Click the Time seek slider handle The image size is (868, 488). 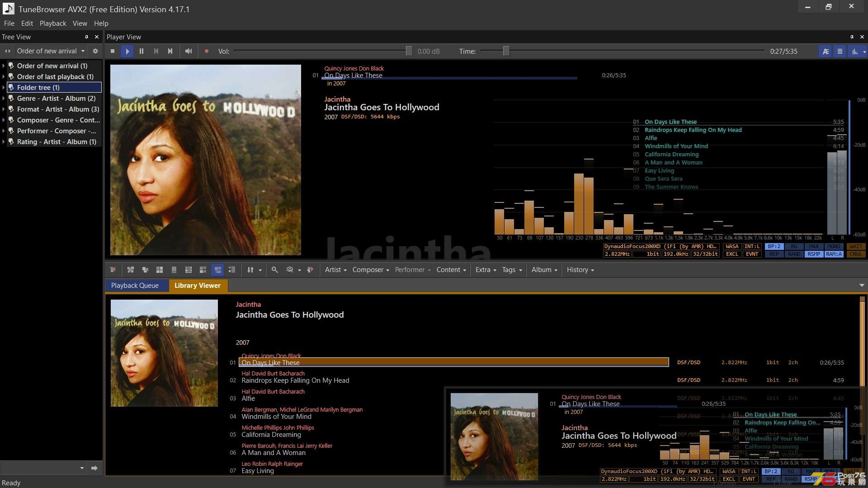click(506, 51)
